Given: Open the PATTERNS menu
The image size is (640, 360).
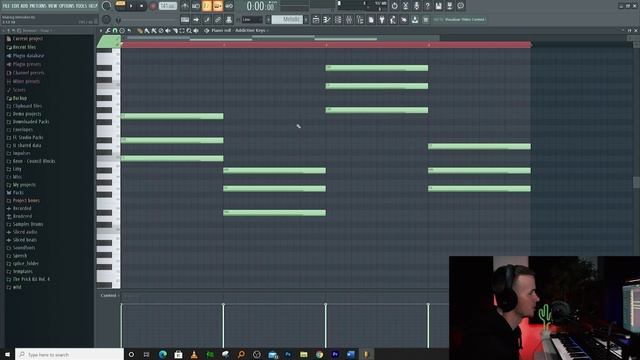Looking at the screenshot, I should click(38, 6).
